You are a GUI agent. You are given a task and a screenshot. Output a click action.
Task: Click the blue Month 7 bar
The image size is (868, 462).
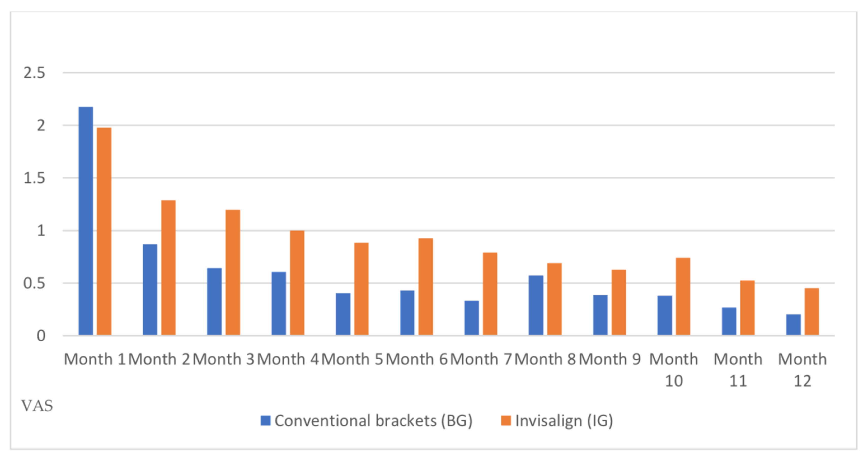coord(471,318)
